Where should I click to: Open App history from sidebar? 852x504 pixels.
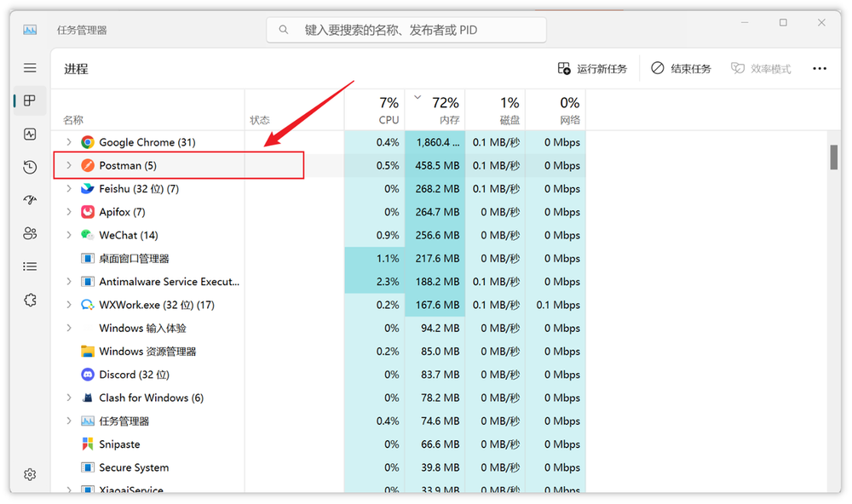tap(30, 168)
